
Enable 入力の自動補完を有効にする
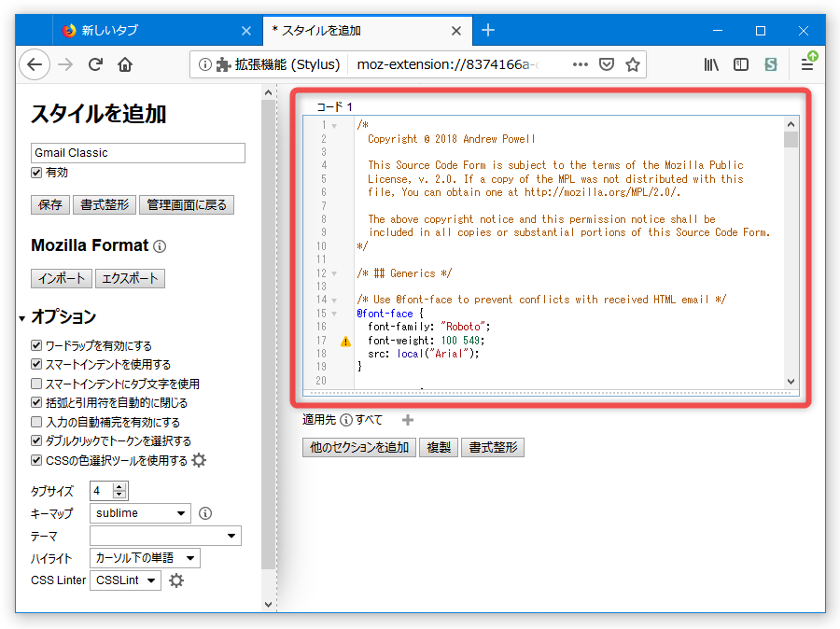[36, 422]
